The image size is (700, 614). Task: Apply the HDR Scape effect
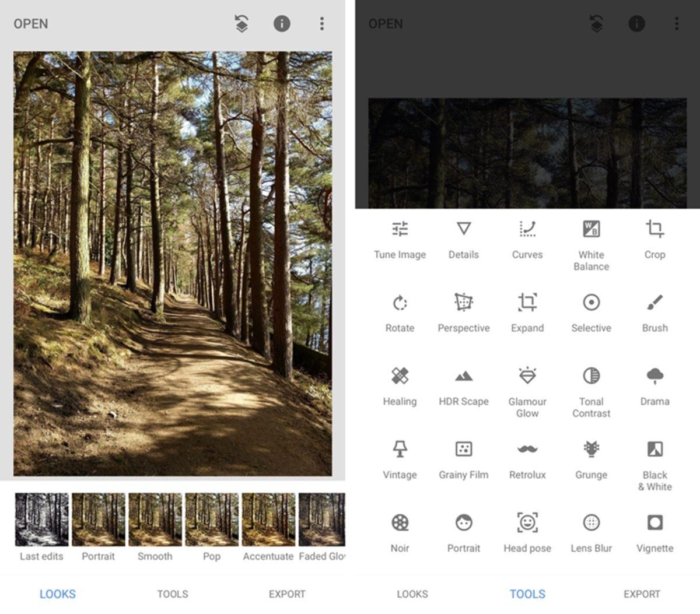464,385
